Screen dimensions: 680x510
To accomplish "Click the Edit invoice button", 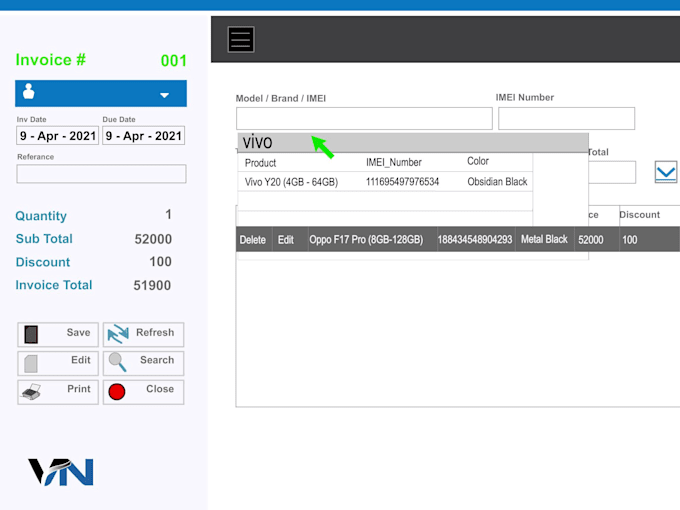I will 58,363.
